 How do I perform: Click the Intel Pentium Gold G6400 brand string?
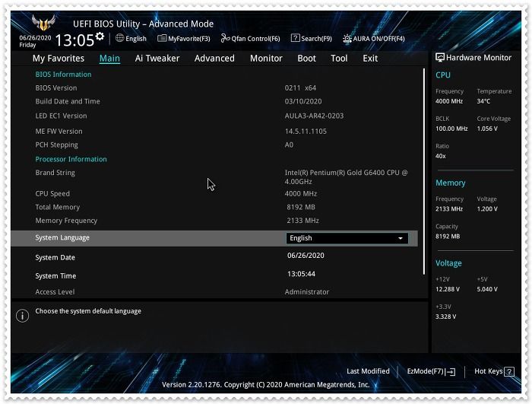[x=346, y=177]
